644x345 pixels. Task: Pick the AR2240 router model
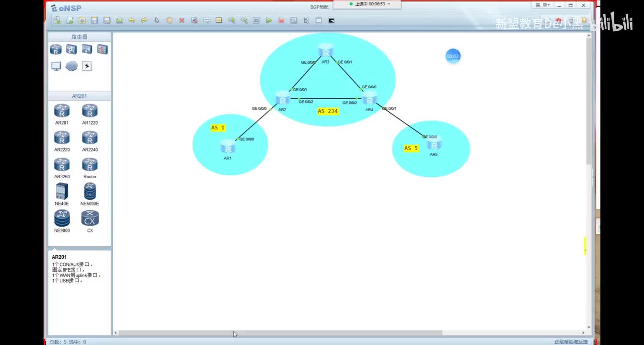[90, 138]
